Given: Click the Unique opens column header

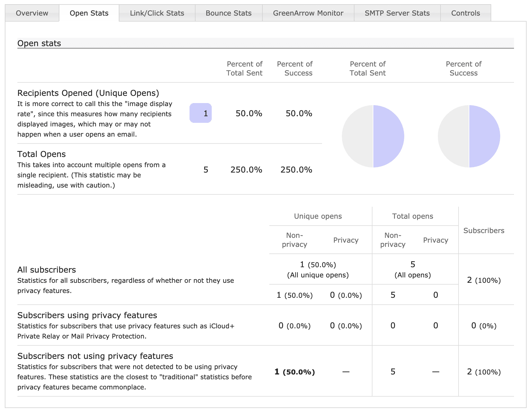Looking at the screenshot, I should tap(318, 216).
